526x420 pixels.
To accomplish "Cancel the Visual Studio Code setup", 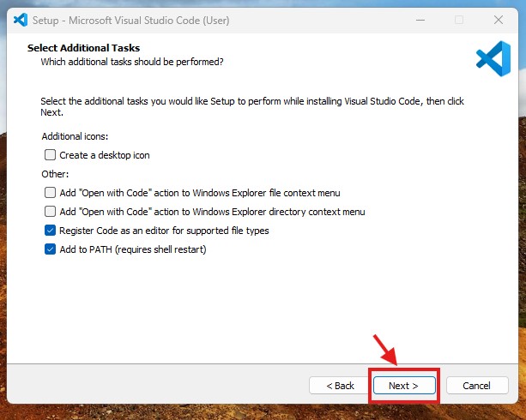I will [477, 386].
